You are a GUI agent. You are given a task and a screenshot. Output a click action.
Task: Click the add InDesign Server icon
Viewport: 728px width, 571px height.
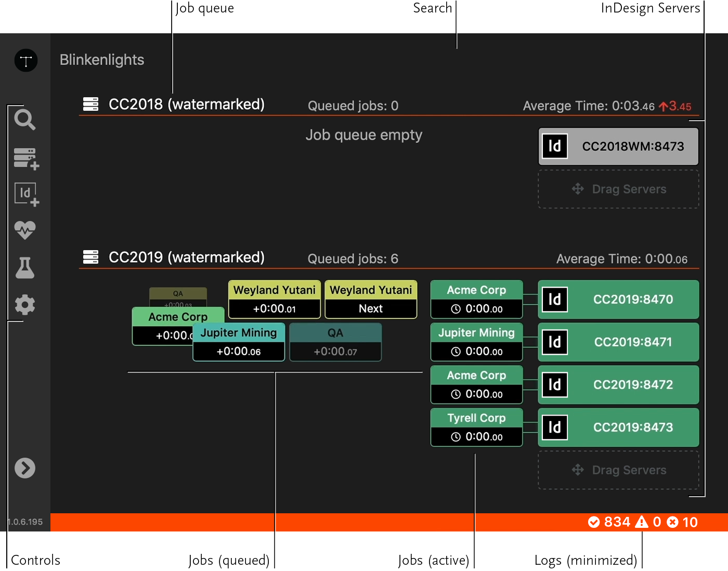27,194
